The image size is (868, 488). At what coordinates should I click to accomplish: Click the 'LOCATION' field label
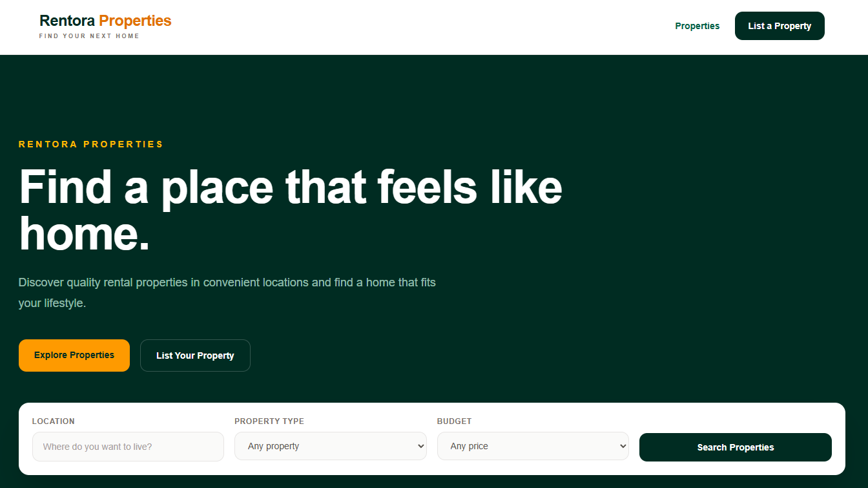tap(54, 421)
